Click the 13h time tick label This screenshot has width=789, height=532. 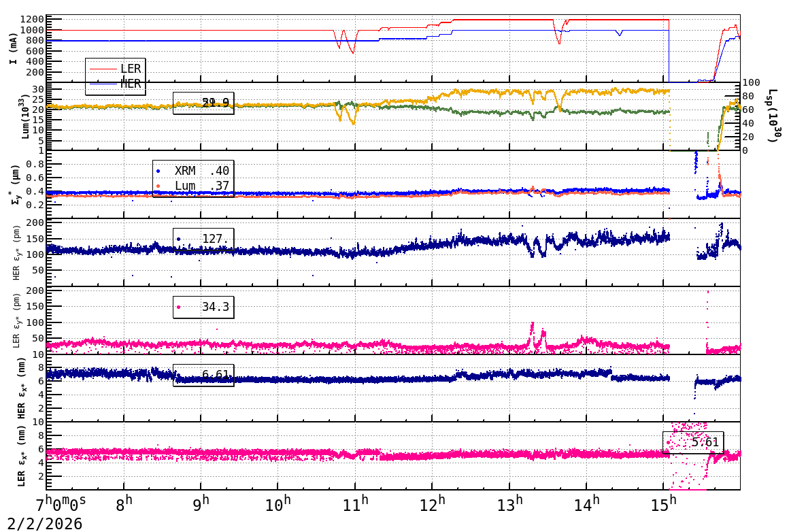click(509, 503)
